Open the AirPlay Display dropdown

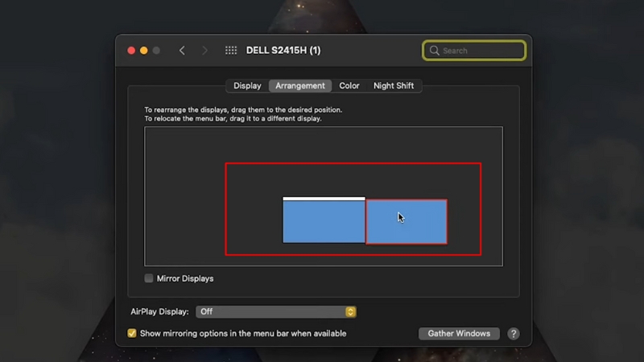[276, 312]
